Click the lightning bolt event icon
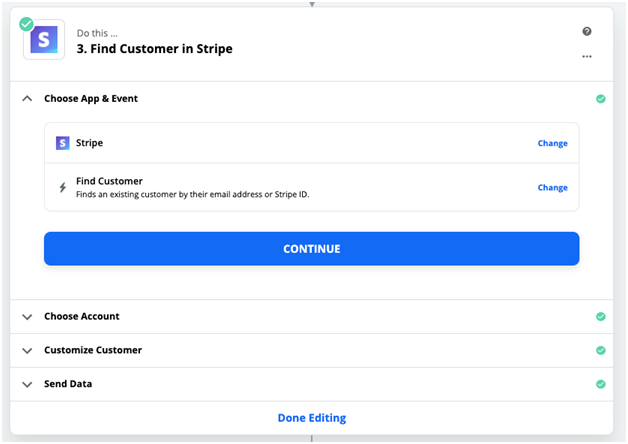This screenshot has height=444, width=628. click(62, 187)
